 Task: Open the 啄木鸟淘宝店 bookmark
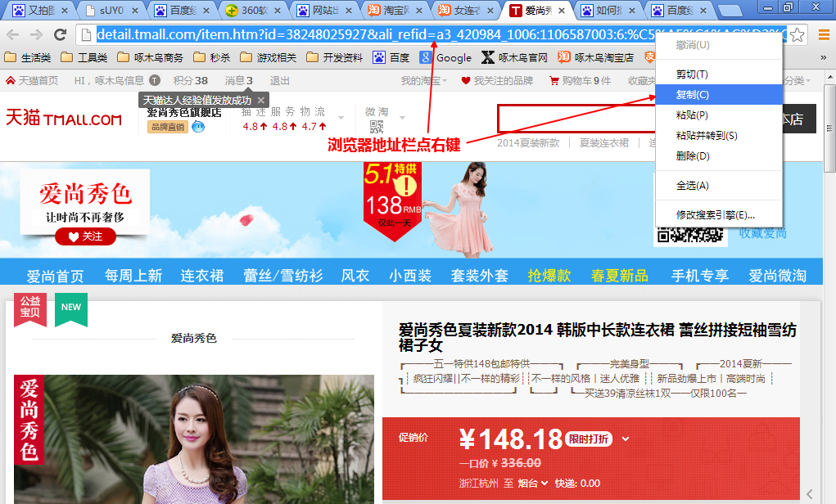[x=595, y=57]
